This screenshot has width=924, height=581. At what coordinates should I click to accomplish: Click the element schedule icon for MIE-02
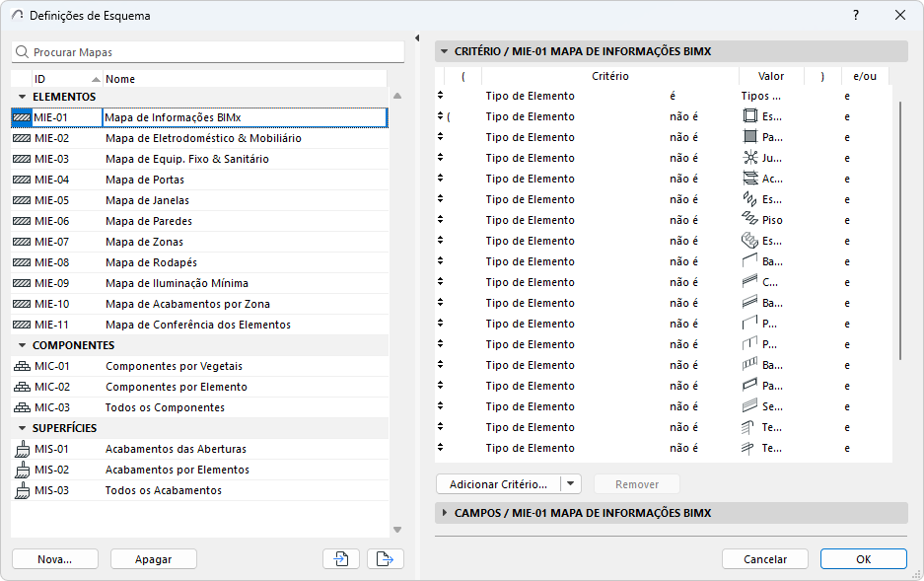22,138
